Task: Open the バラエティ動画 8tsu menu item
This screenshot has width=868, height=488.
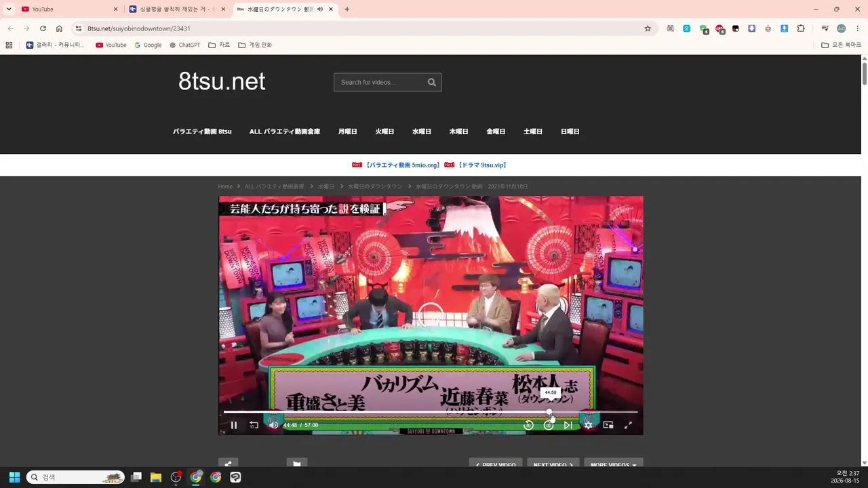Action: 202,131
